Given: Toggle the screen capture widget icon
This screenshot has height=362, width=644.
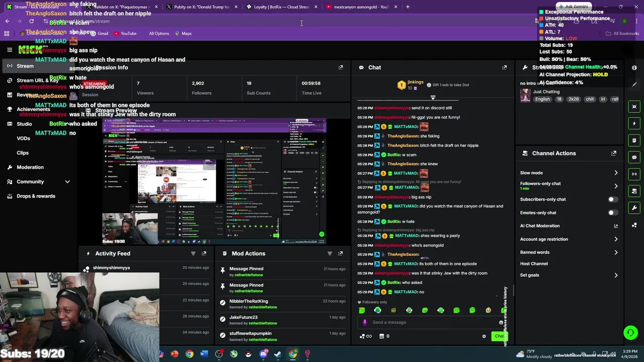Looking at the screenshot, I should (x=634, y=107).
